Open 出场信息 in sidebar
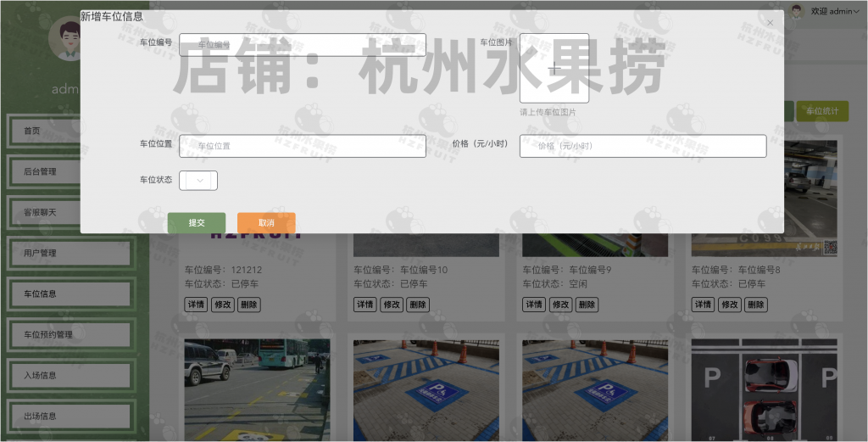The image size is (868, 442). point(71,416)
